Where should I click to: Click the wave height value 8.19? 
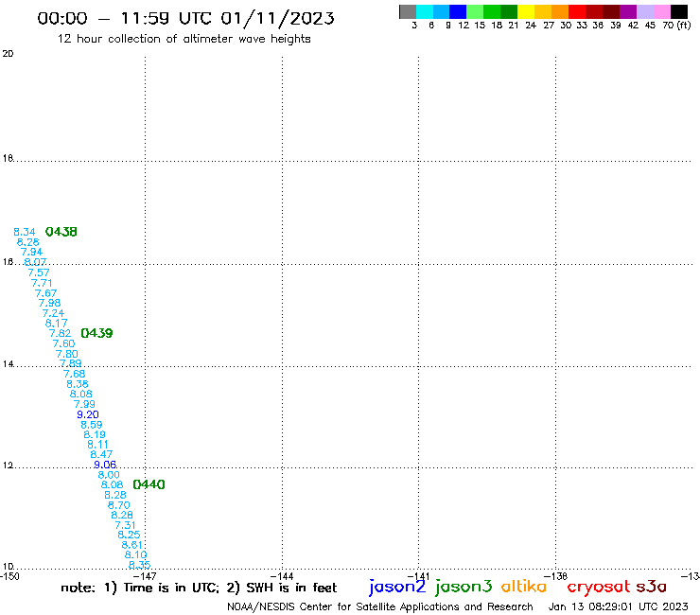tap(95, 434)
